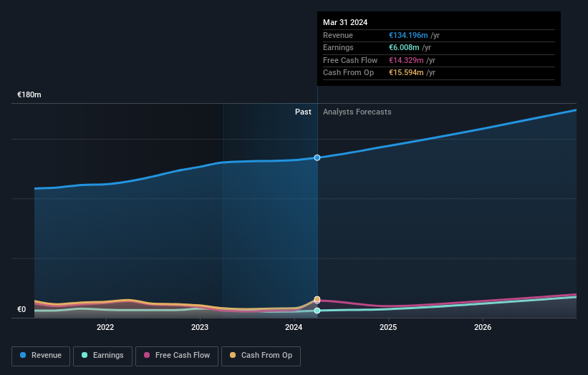Click the pink Free Cash Flow legend dot
Image resolution: width=588 pixels, height=375 pixels.
coord(147,355)
